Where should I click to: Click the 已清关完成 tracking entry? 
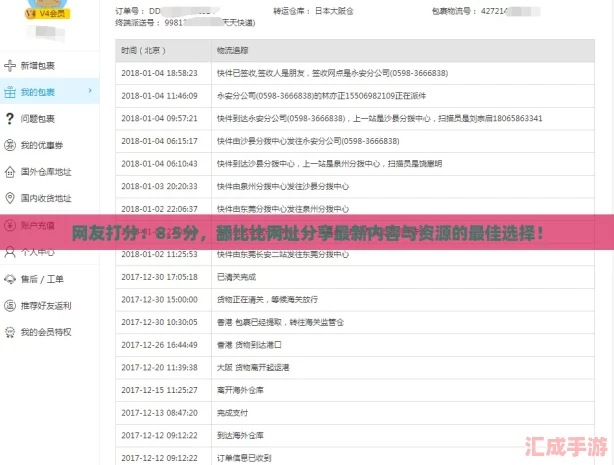[x=236, y=277]
